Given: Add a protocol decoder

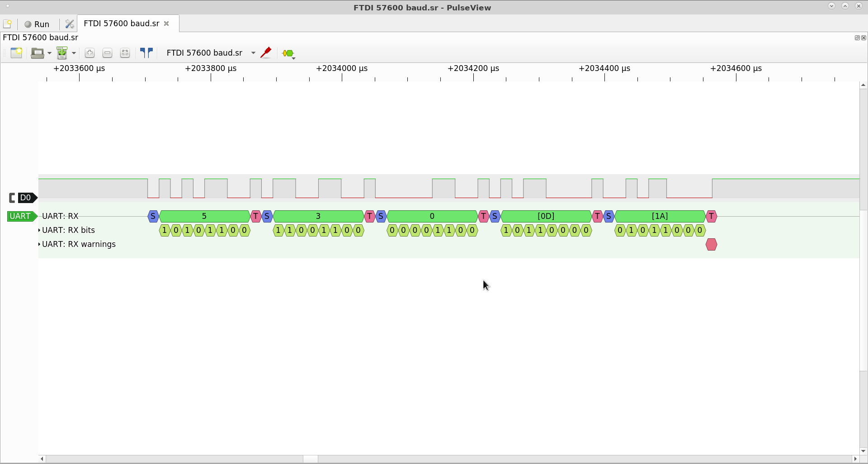Looking at the screenshot, I should [288, 53].
